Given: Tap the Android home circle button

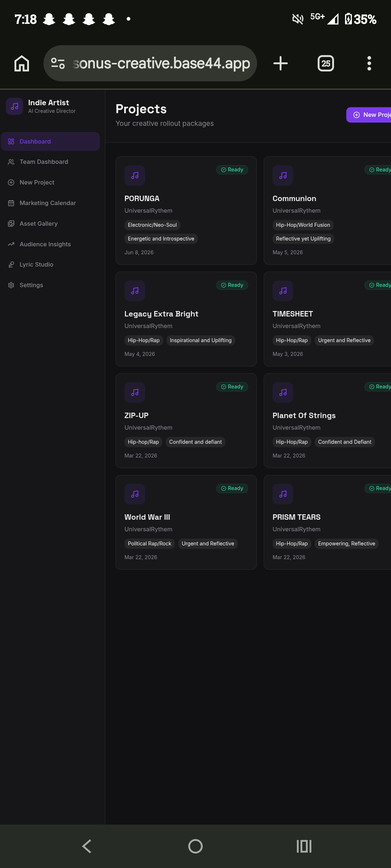Looking at the screenshot, I should 195,846.
